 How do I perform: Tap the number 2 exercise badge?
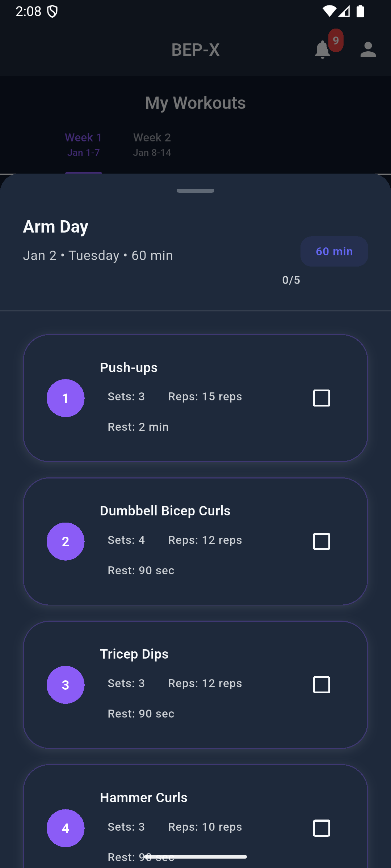[x=66, y=541]
